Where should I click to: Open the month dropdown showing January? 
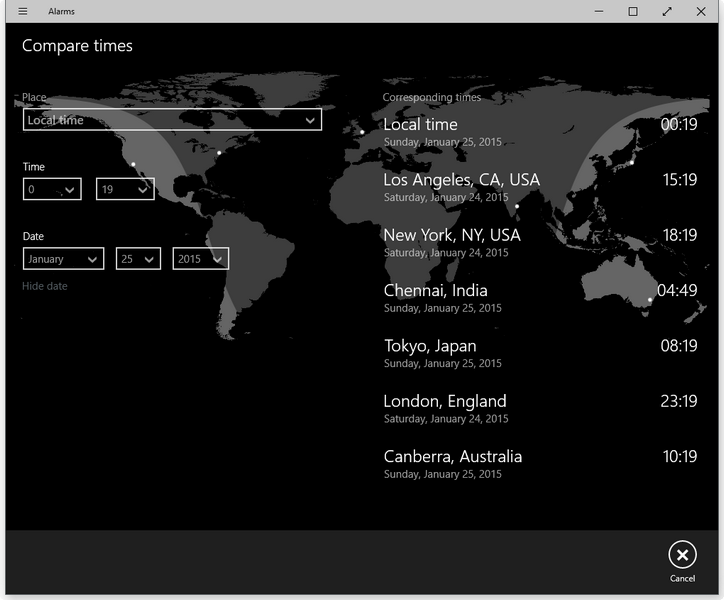click(63, 259)
